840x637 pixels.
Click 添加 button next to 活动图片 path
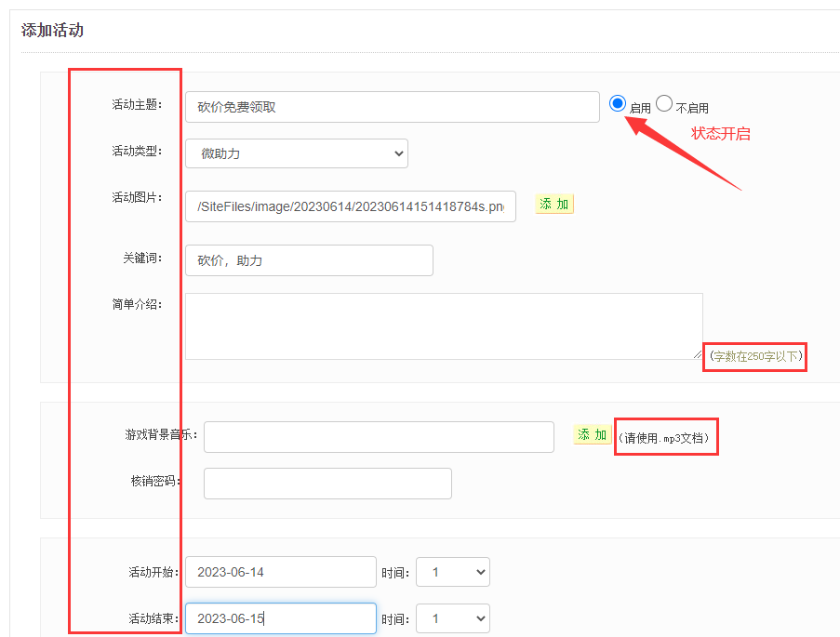pos(554,205)
